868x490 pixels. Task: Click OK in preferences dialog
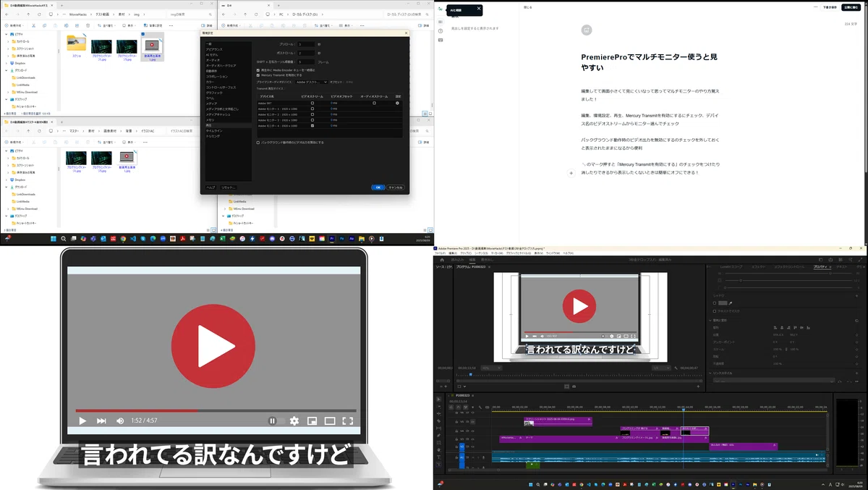point(378,187)
